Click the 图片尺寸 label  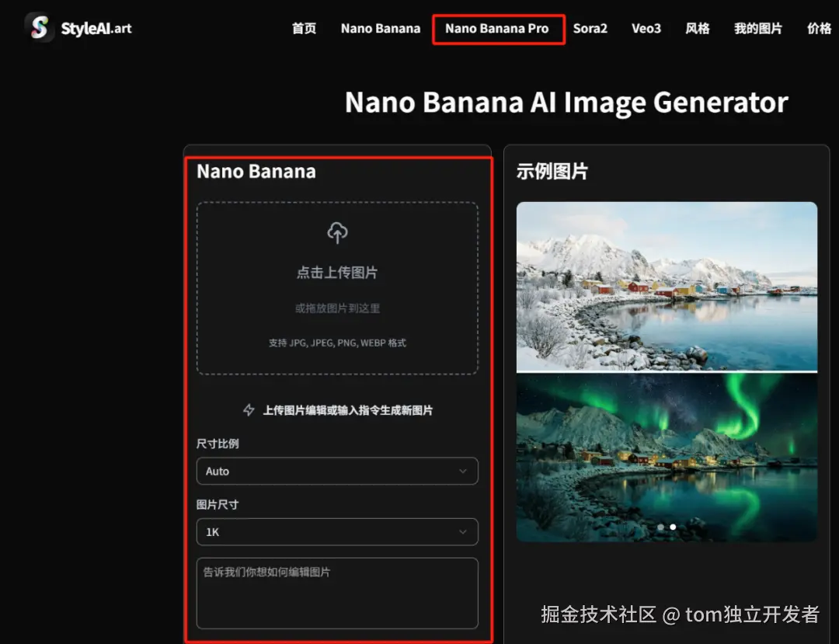(x=218, y=504)
